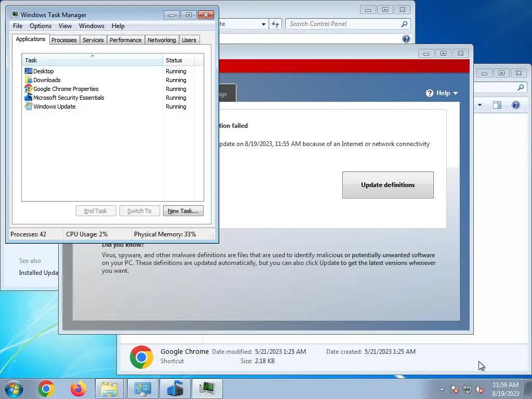The width and height of the screenshot is (532, 399).
Task: Switch to Control Panel taskbar button
Action: pos(142,389)
